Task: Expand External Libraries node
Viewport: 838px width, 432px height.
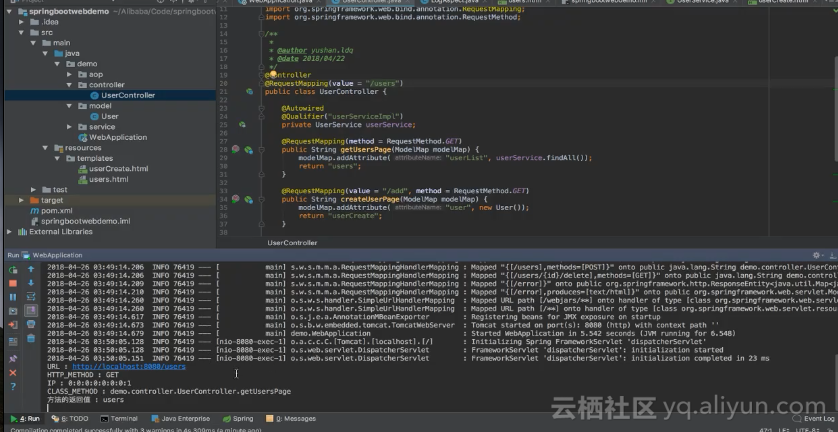Action: pos(9,232)
